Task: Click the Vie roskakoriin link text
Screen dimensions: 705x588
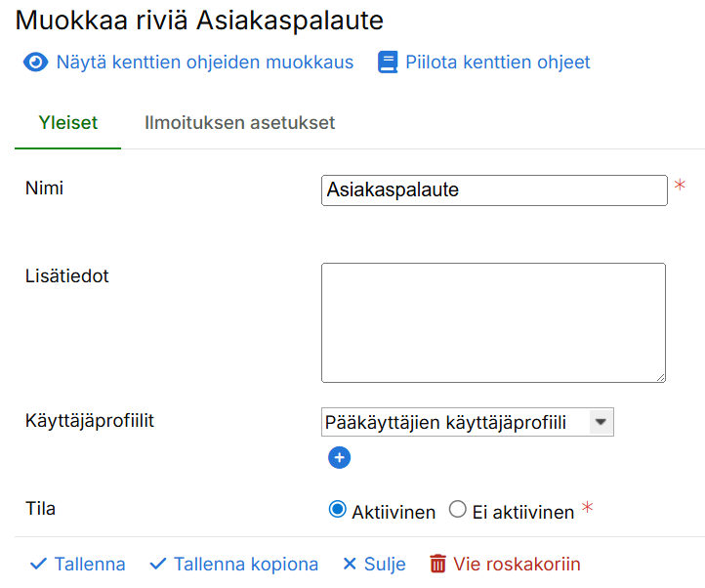Action: coord(517,564)
